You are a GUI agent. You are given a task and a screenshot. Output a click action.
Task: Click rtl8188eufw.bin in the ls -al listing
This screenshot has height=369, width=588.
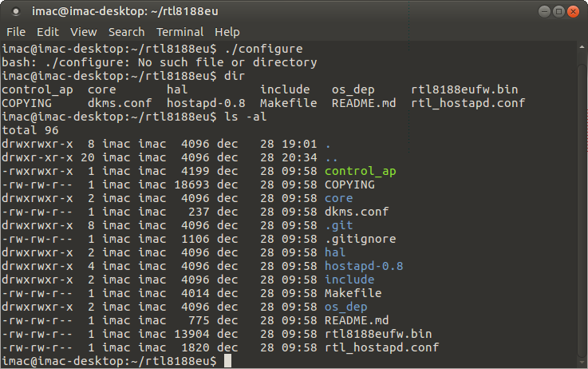[378, 334]
